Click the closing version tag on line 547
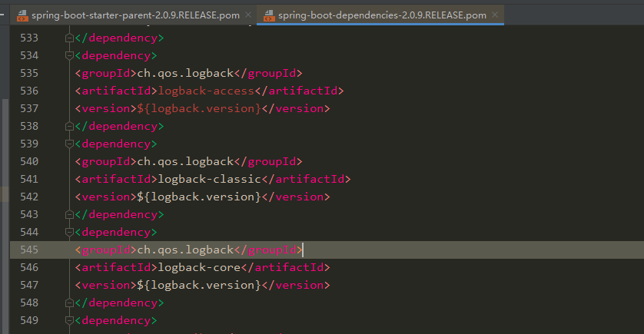Viewport: 644px width, 334px height. (x=296, y=285)
